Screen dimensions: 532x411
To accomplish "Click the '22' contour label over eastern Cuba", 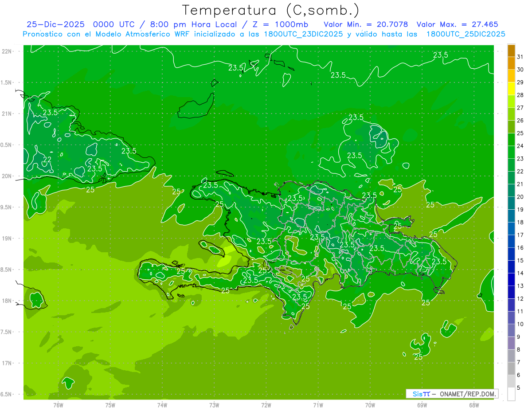I will click(47, 160).
